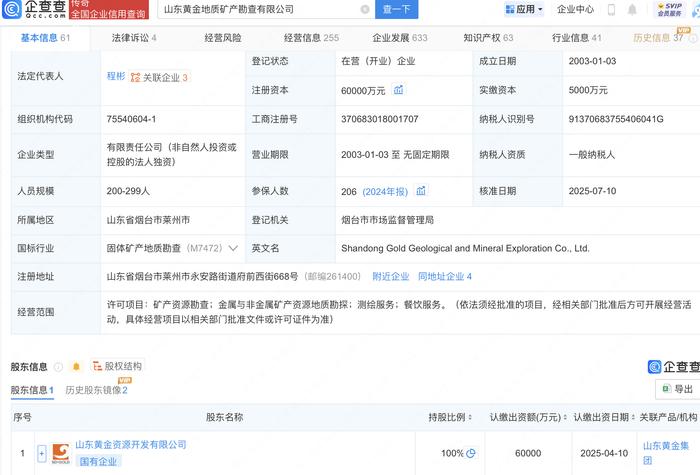Screen dimensions: 700x475
Task: Open the 应用 dropdown menu
Action: coord(524,9)
